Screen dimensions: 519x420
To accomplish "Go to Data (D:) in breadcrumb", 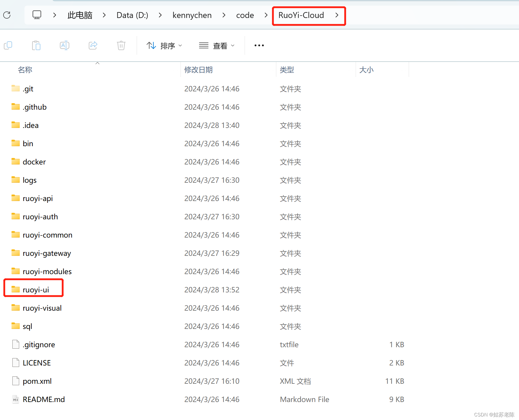I will [x=132, y=15].
